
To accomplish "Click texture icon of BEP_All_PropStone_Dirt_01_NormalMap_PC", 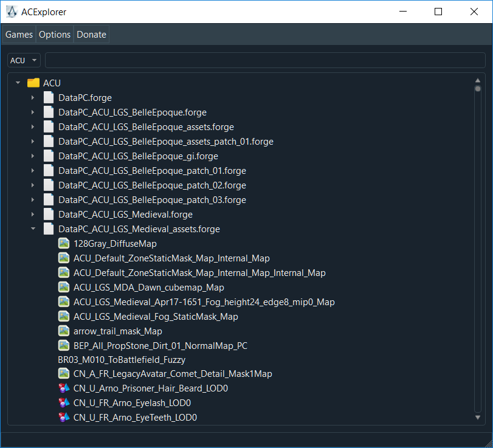I will click(x=64, y=345).
